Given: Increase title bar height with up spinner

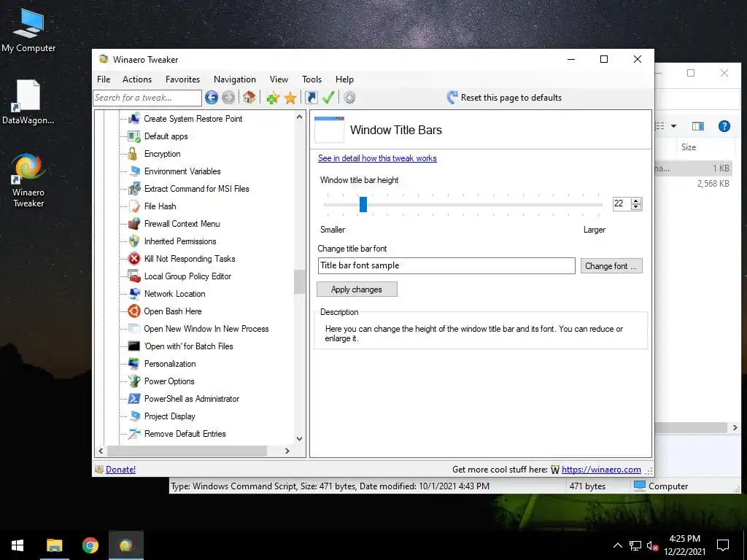Looking at the screenshot, I should pos(636,201).
